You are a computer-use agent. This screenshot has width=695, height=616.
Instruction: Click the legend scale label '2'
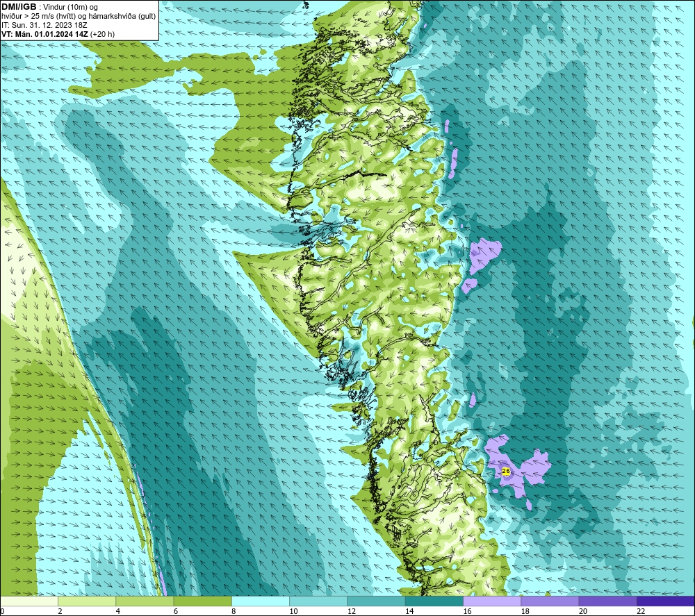60,611
